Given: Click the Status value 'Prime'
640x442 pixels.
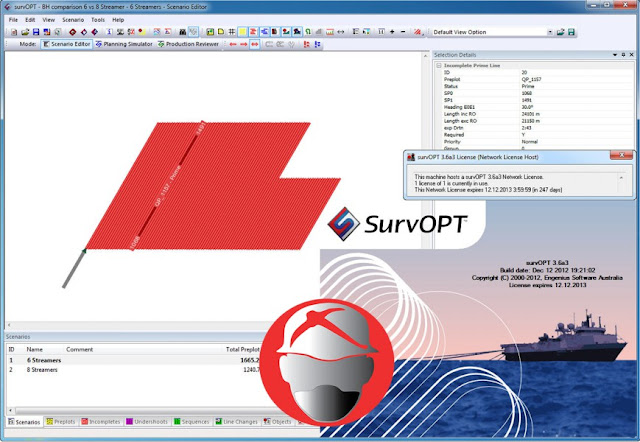Looking at the screenshot, I should point(528,87).
